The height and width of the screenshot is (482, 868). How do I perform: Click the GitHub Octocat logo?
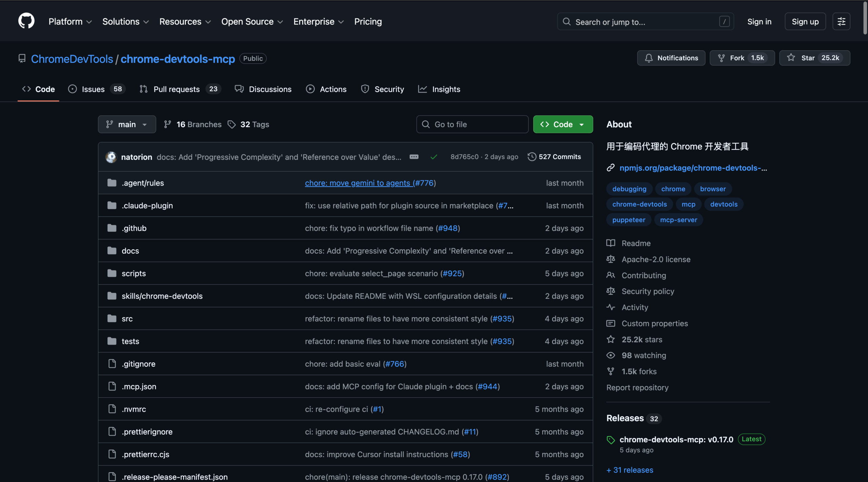coord(26,21)
